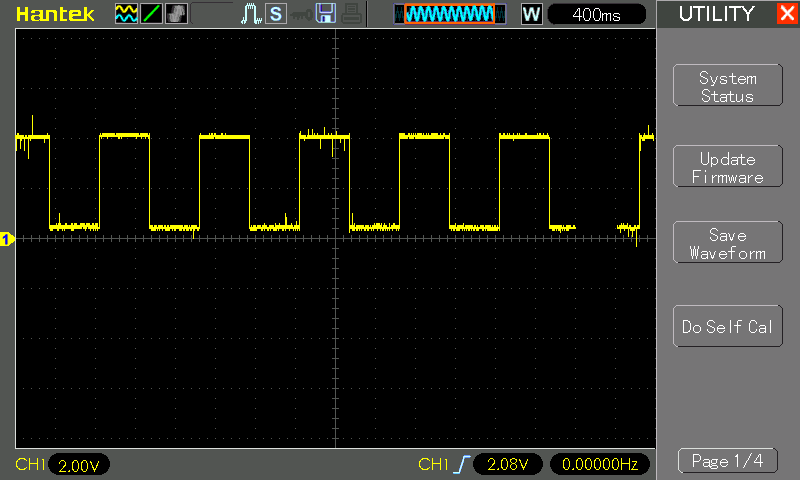Image resolution: width=800 pixels, height=480 pixels.
Task: Click the printer icon in top bar
Action: tap(350, 14)
